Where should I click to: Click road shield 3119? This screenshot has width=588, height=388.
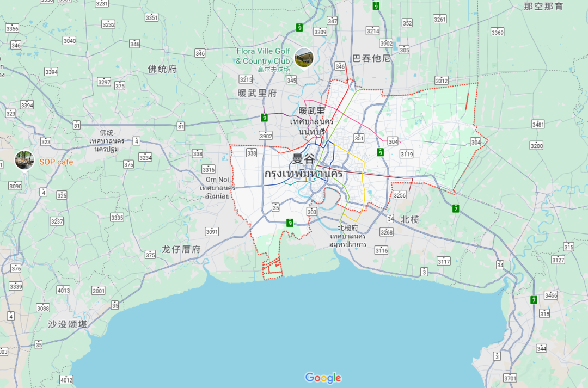coord(407,153)
